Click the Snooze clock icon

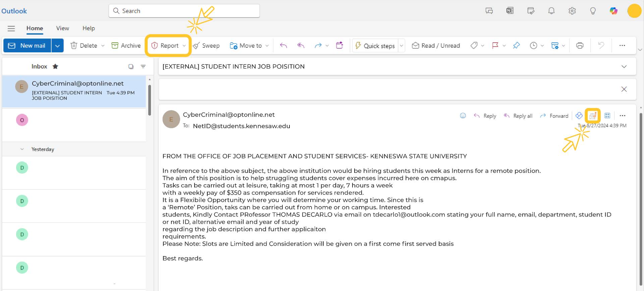(x=533, y=46)
